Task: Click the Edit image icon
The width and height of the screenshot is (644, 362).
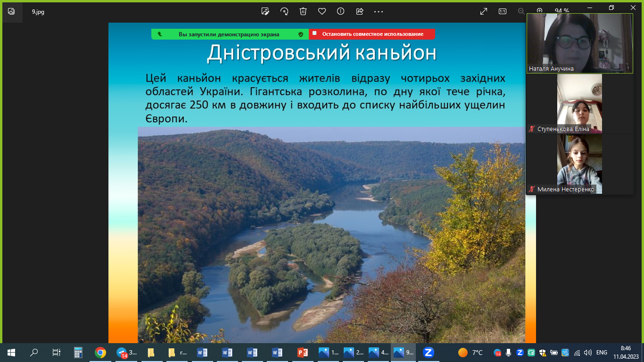Action: [265, 11]
